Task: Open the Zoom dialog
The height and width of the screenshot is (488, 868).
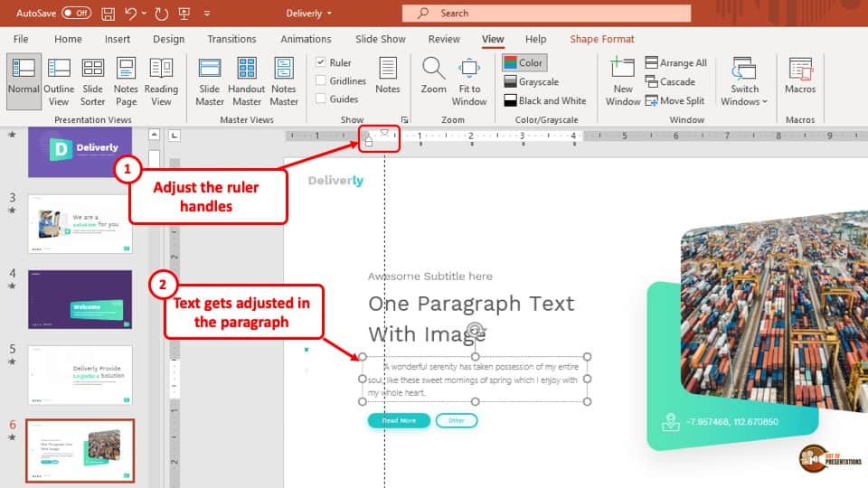Action: (433, 75)
